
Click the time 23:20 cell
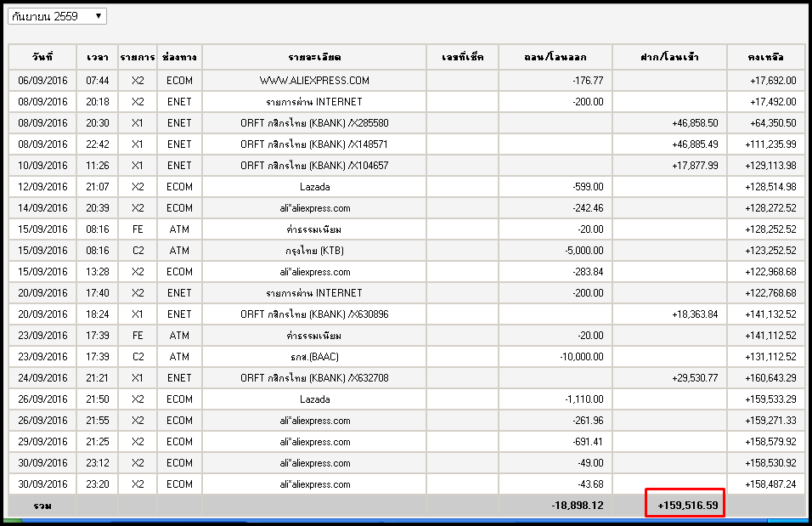[x=98, y=484]
